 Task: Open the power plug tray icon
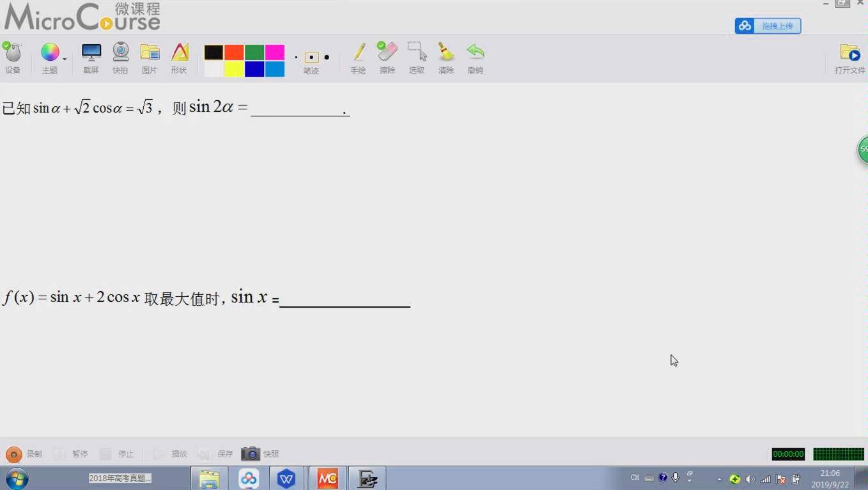coord(796,479)
